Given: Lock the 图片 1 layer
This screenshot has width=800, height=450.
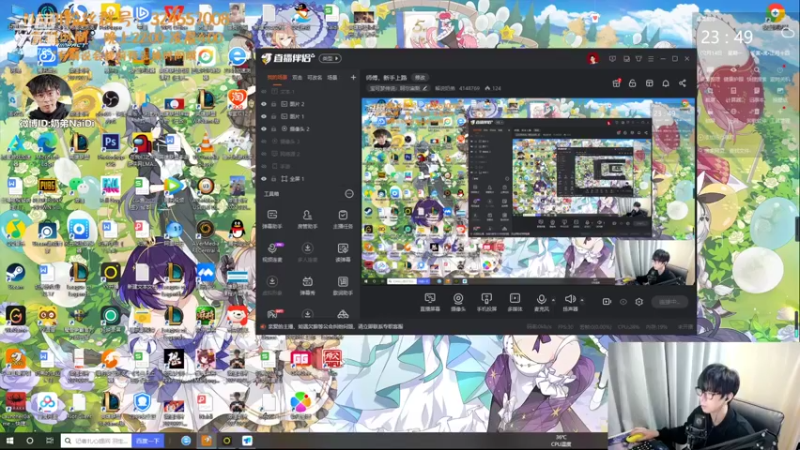Looking at the screenshot, I should (273, 116).
